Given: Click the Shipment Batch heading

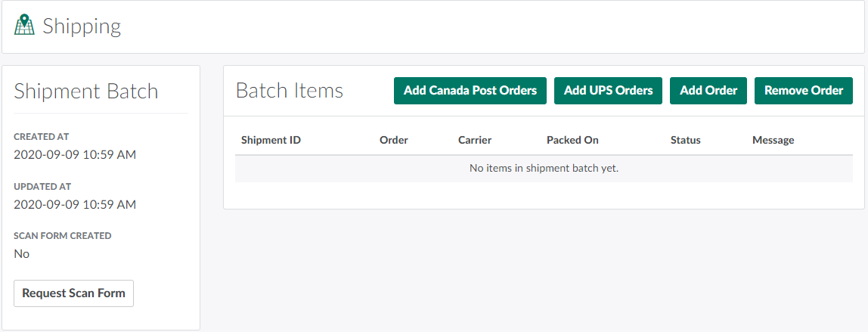Looking at the screenshot, I should [86, 92].
